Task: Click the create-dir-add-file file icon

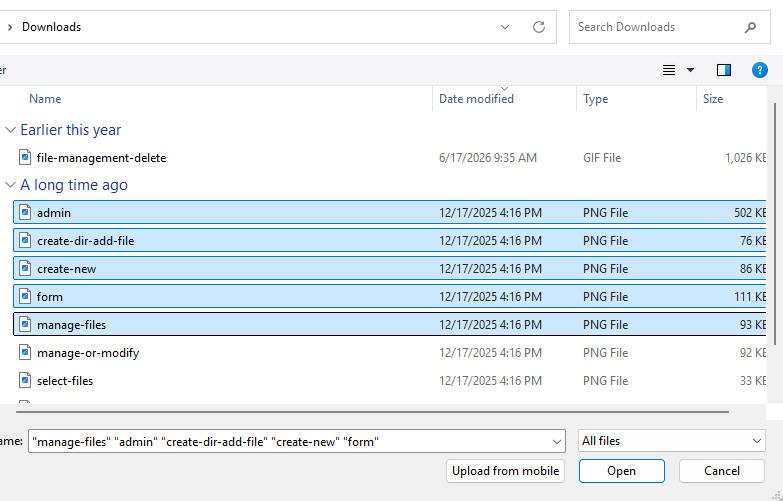Action: [x=25, y=240]
